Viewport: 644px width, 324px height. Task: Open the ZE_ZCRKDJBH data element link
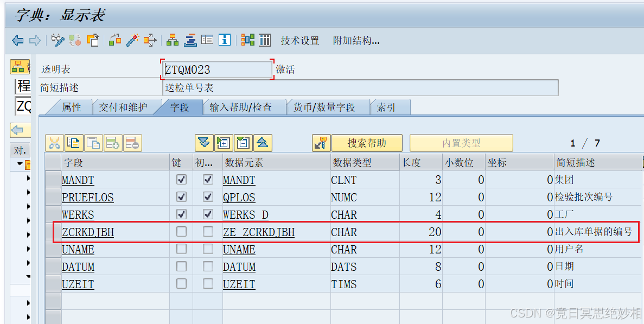(x=259, y=232)
